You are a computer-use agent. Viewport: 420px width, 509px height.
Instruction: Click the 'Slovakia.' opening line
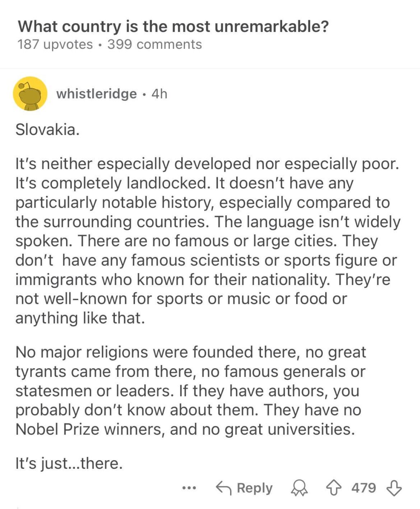click(47, 130)
